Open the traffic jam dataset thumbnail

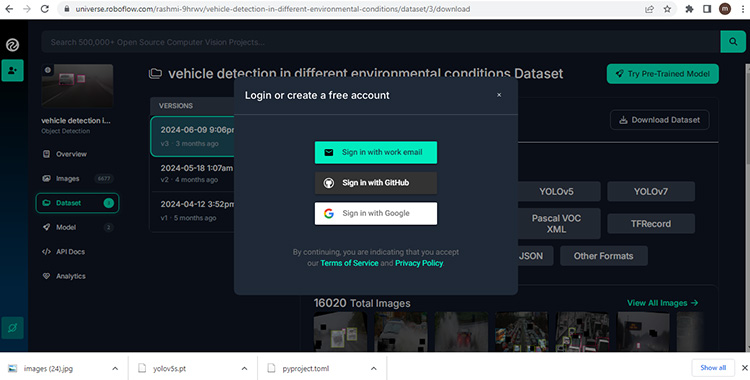pos(522,331)
